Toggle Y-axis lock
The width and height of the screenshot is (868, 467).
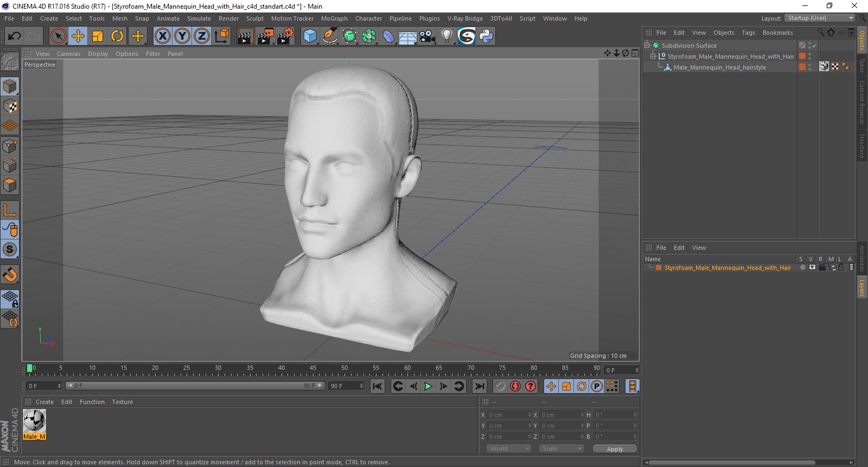click(x=182, y=36)
